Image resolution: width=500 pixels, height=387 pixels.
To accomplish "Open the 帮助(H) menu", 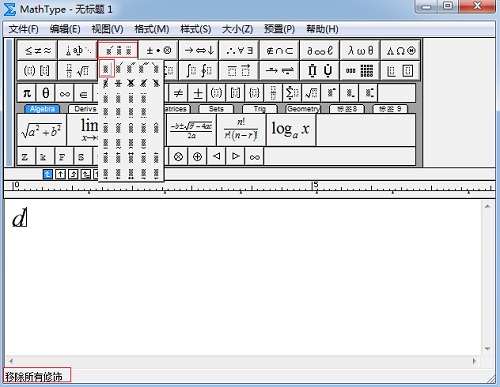I will [322, 29].
